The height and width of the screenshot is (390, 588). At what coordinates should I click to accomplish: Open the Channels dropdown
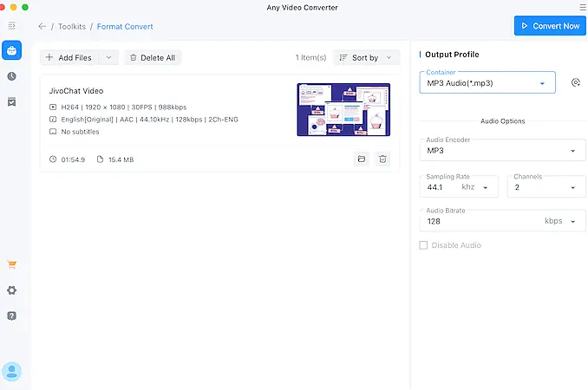click(x=546, y=186)
